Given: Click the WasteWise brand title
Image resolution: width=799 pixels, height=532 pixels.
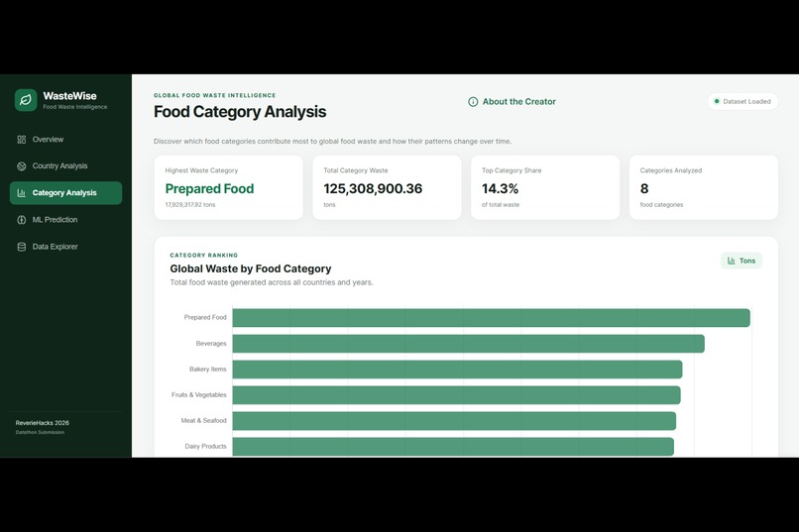Looking at the screenshot, I should click(69, 96).
